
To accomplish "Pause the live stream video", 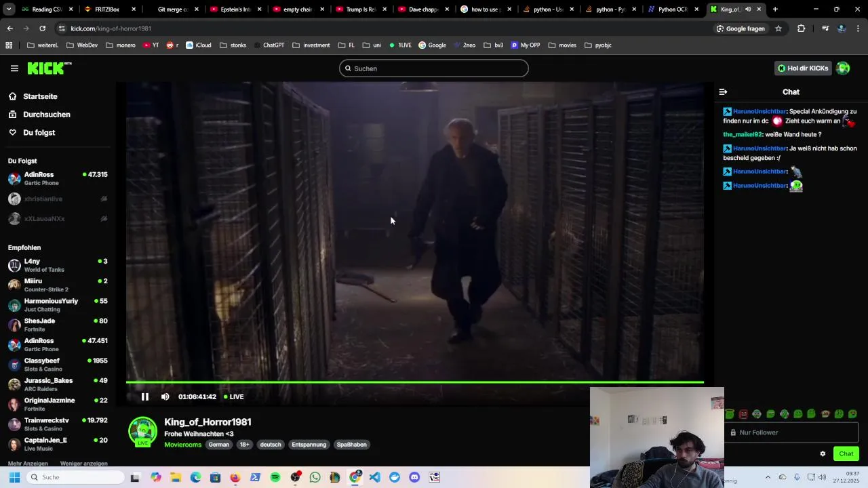I will (144, 396).
